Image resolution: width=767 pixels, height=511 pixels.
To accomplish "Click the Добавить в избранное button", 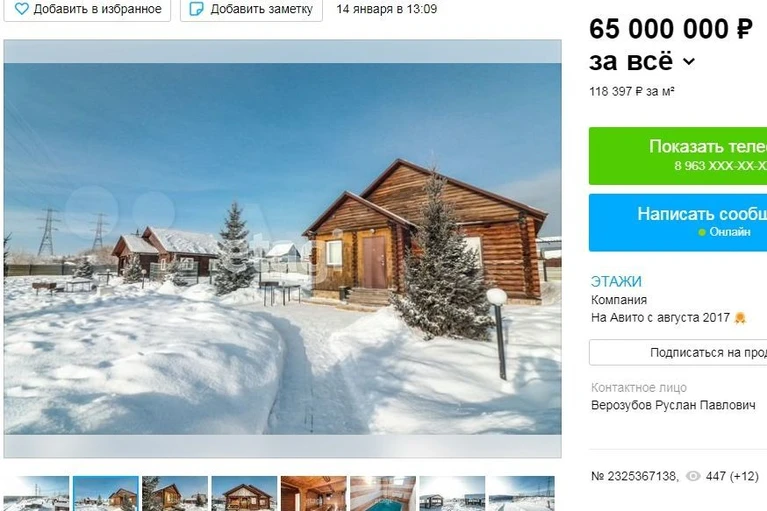I will pos(87,9).
